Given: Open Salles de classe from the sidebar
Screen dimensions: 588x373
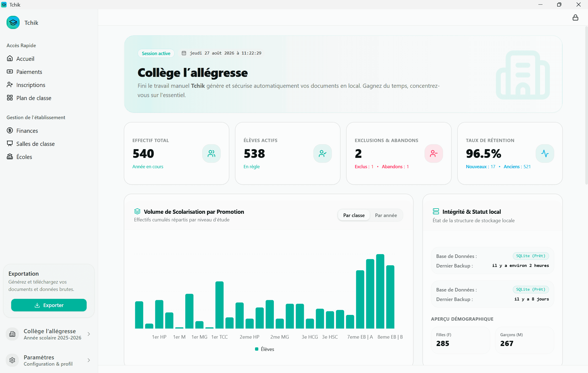Looking at the screenshot, I should point(49,144).
